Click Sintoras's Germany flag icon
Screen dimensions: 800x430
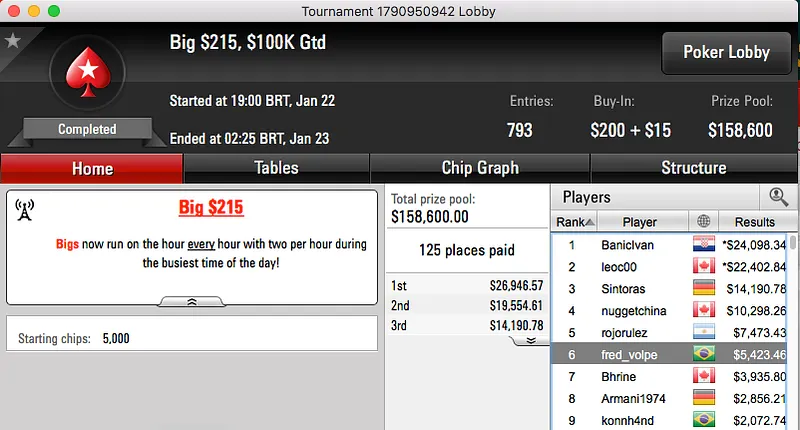[703, 288]
